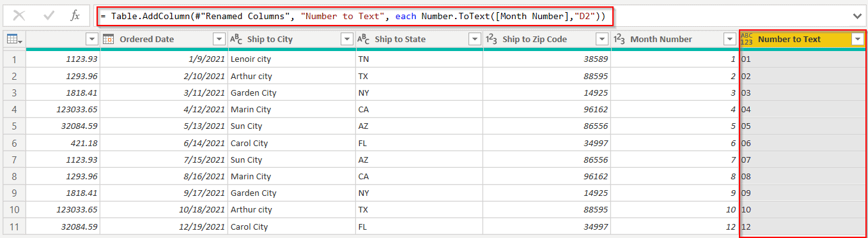Click the 123 type icon on Ship to Zip Code
This screenshot has width=868, height=238.
click(492, 39)
